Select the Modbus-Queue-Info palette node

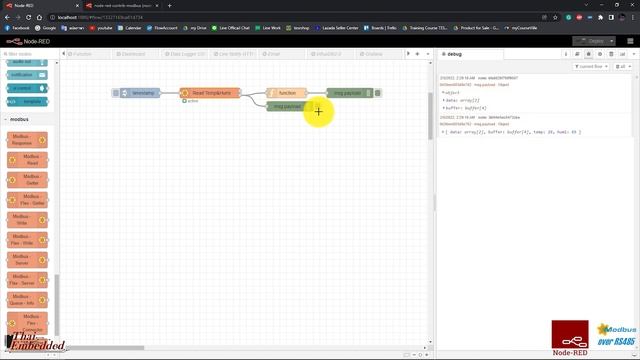[27, 300]
